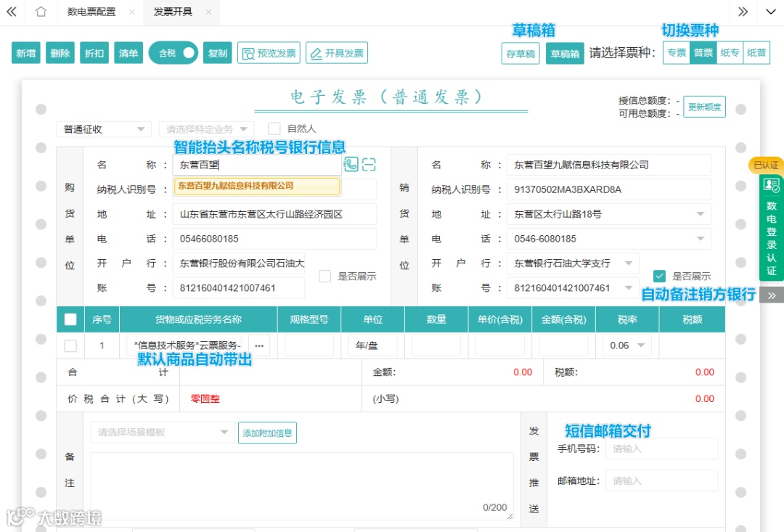
Task: Check the 自然人 checkbox
Action: click(x=274, y=128)
